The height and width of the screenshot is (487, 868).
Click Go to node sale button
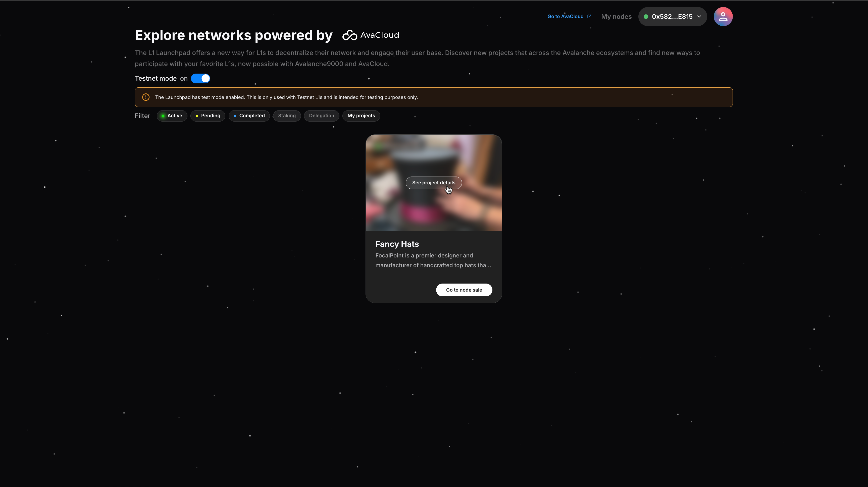464,290
